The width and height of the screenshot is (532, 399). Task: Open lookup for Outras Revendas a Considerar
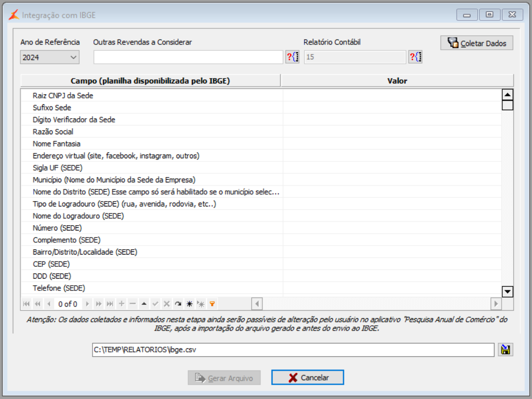click(292, 57)
